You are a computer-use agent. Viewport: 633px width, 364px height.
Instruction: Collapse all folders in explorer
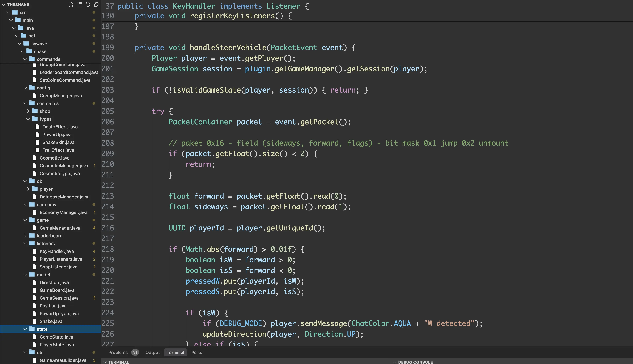tap(96, 4)
